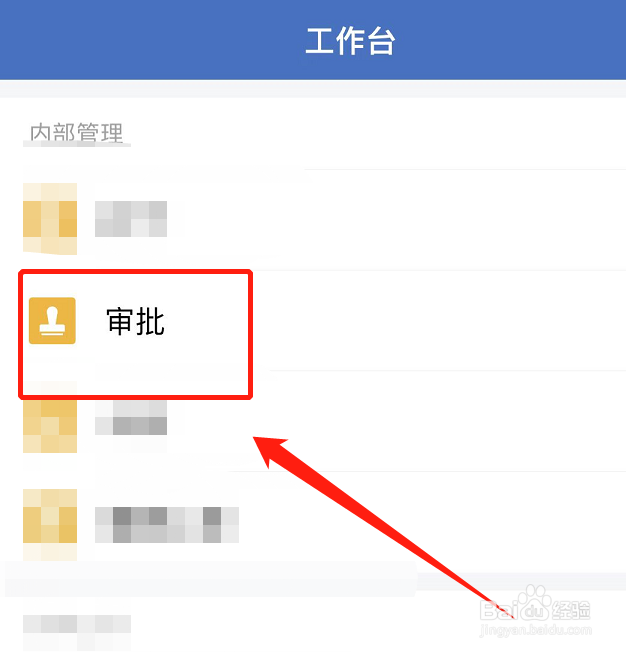The width and height of the screenshot is (626, 652).
Task: Tap the empty 审批 row area outside the red box
Action: point(439,320)
